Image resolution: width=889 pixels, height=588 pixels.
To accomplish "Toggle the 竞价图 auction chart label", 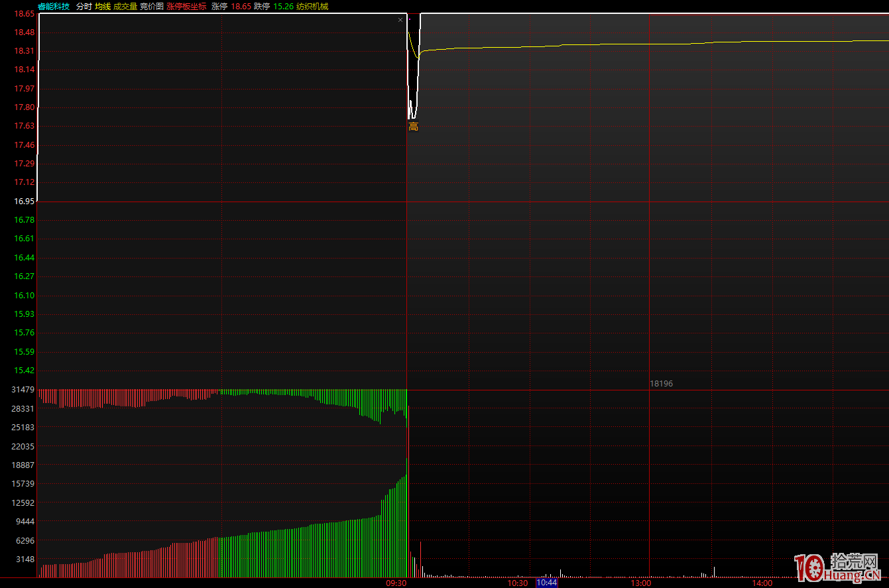I will coord(151,6).
